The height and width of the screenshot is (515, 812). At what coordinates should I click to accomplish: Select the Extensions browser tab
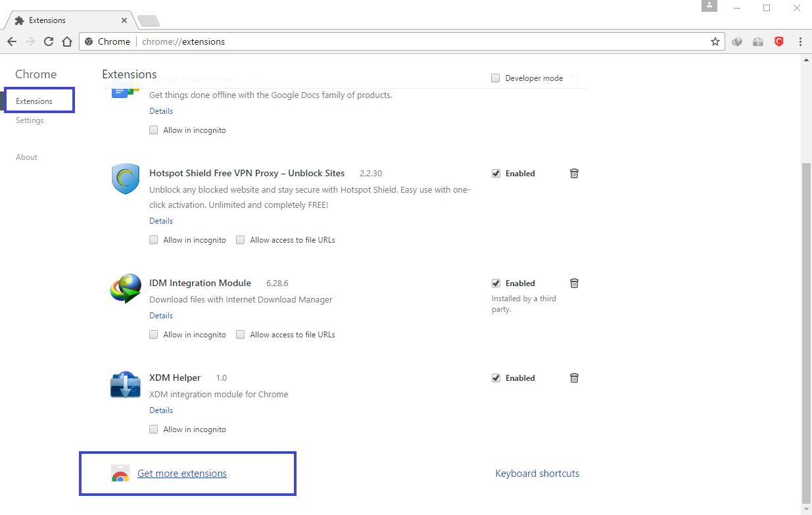tap(69, 20)
